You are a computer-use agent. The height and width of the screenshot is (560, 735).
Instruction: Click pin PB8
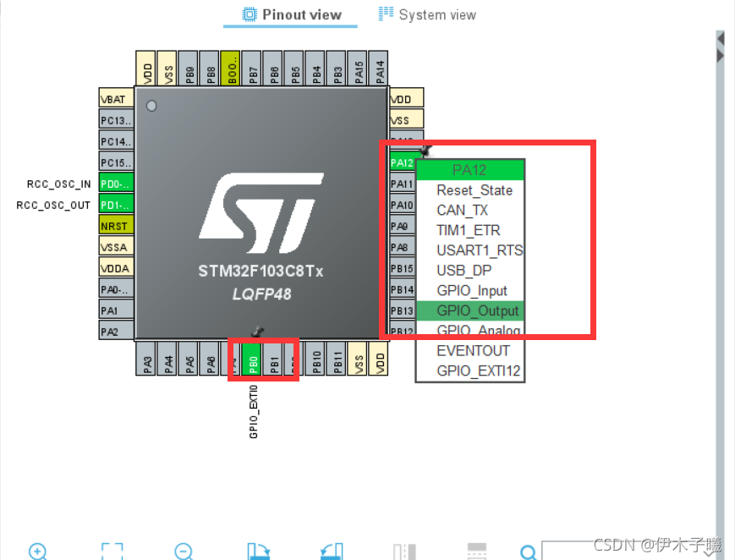(211, 69)
